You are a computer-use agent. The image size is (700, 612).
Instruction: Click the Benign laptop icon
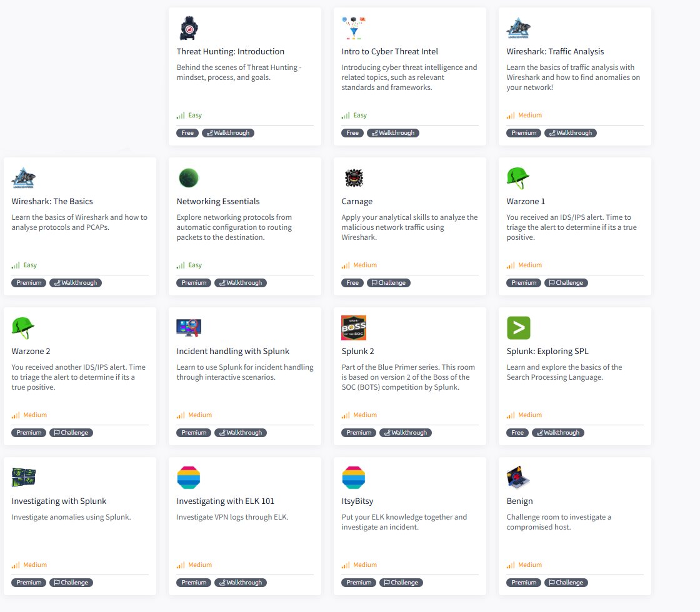coord(518,477)
